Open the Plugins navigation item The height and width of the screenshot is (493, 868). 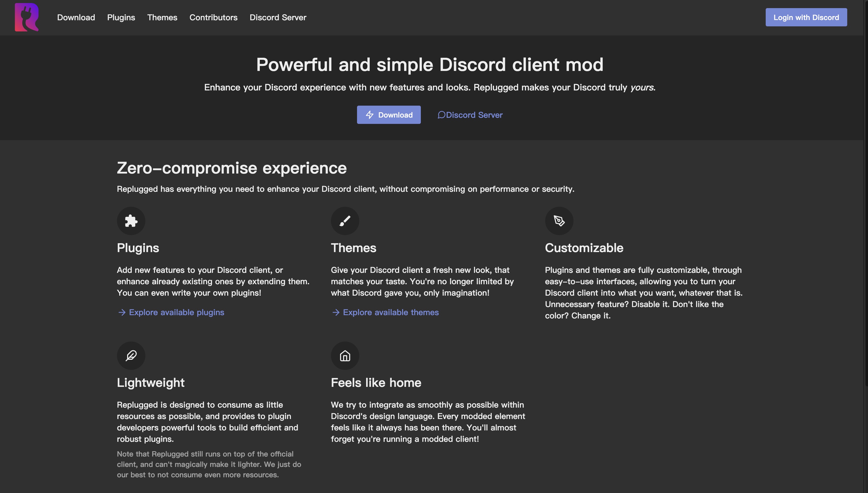121,17
